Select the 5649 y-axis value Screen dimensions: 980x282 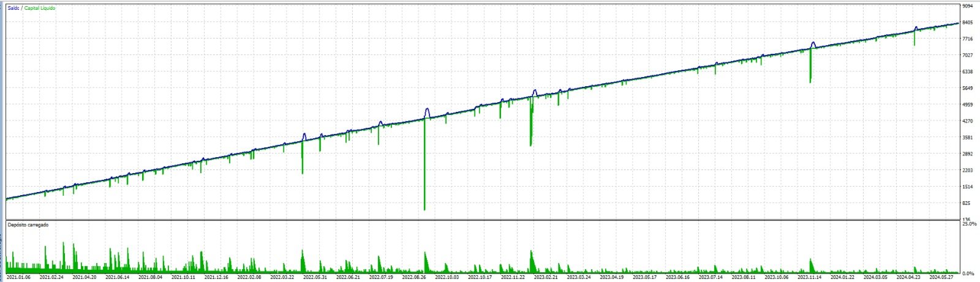pos(968,88)
